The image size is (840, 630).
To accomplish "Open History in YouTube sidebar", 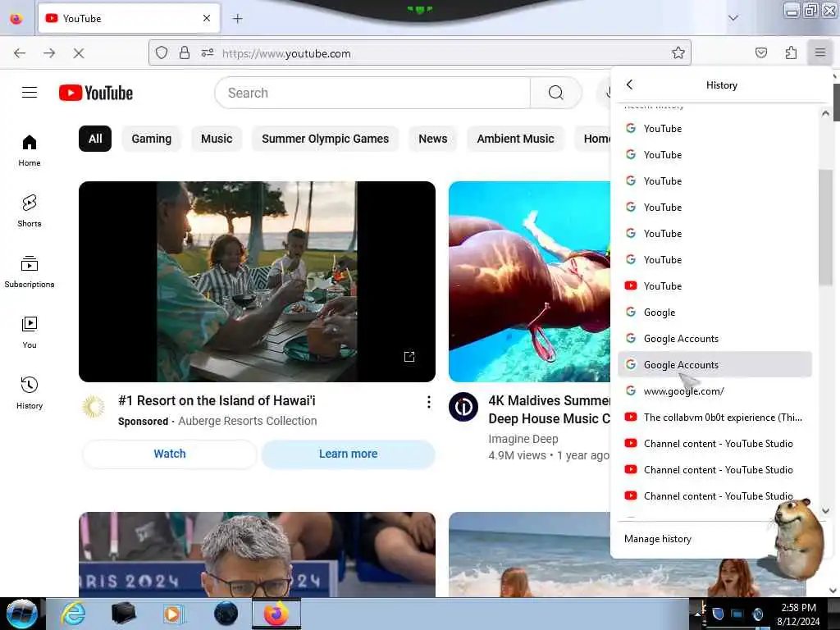I will click(x=30, y=393).
